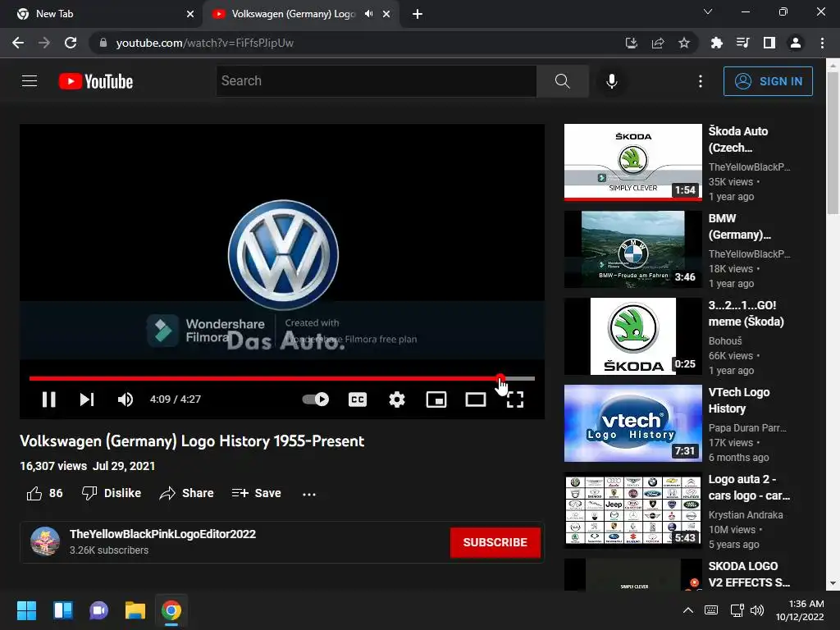The height and width of the screenshot is (630, 840).
Task: Click the address bar URL
Action: (x=204, y=43)
